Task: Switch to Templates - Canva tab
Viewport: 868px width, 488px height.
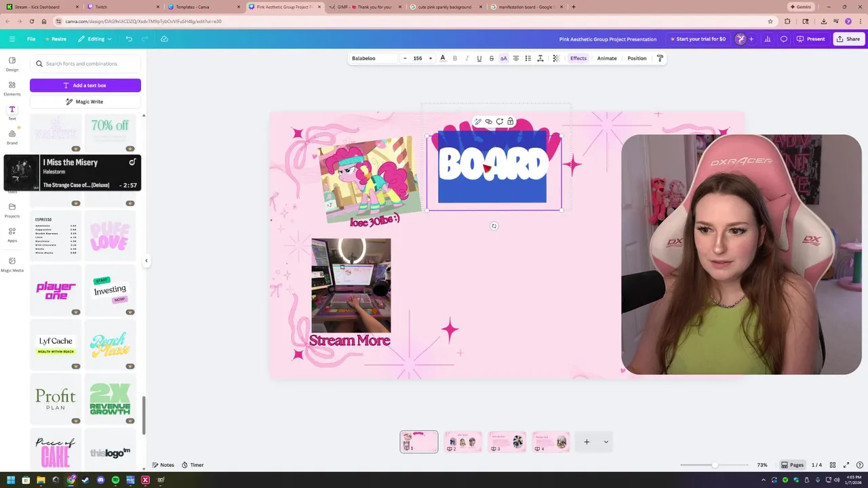Action: pos(203,7)
